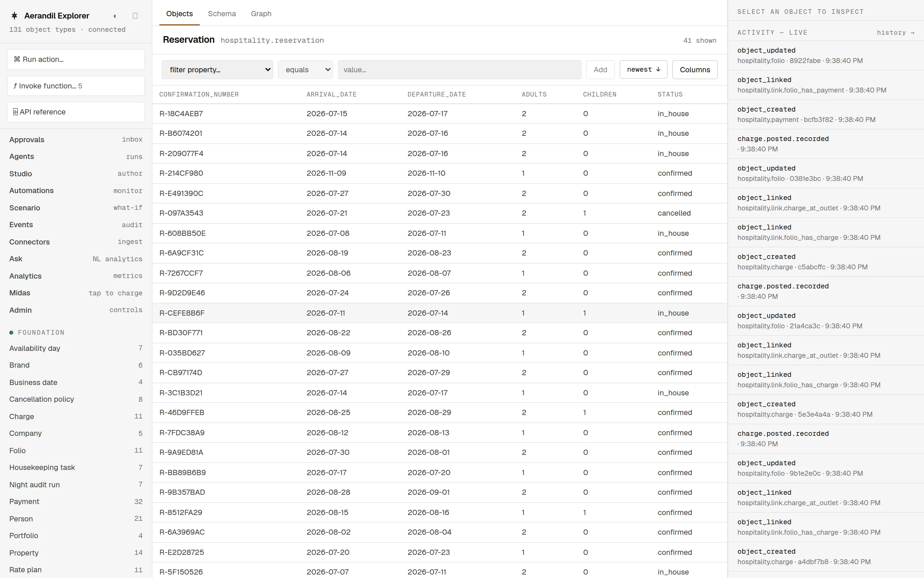Image resolution: width=924 pixels, height=578 pixels.
Task: Select the Rate plan object type
Action: 76,570
